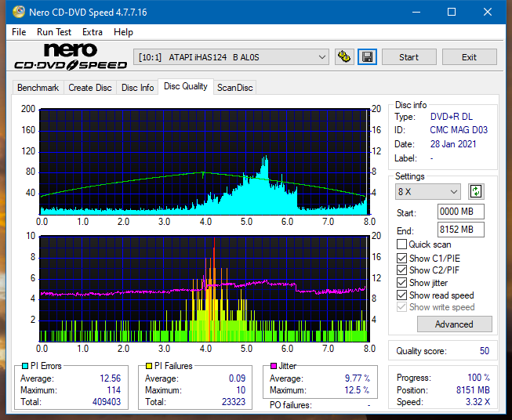Switch to the Create Disc tab
This screenshot has height=420, width=512.
pyautogui.click(x=90, y=88)
